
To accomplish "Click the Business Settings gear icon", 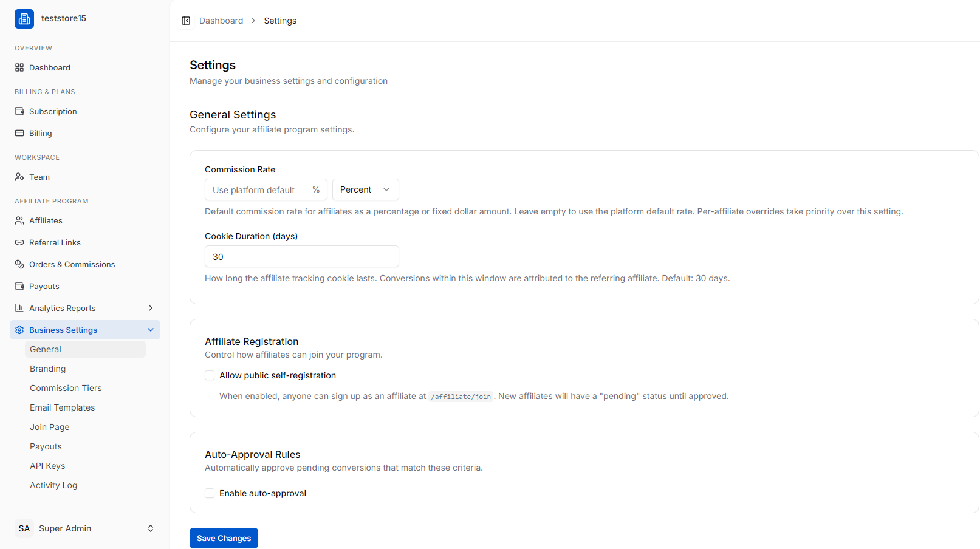I will click(x=19, y=330).
